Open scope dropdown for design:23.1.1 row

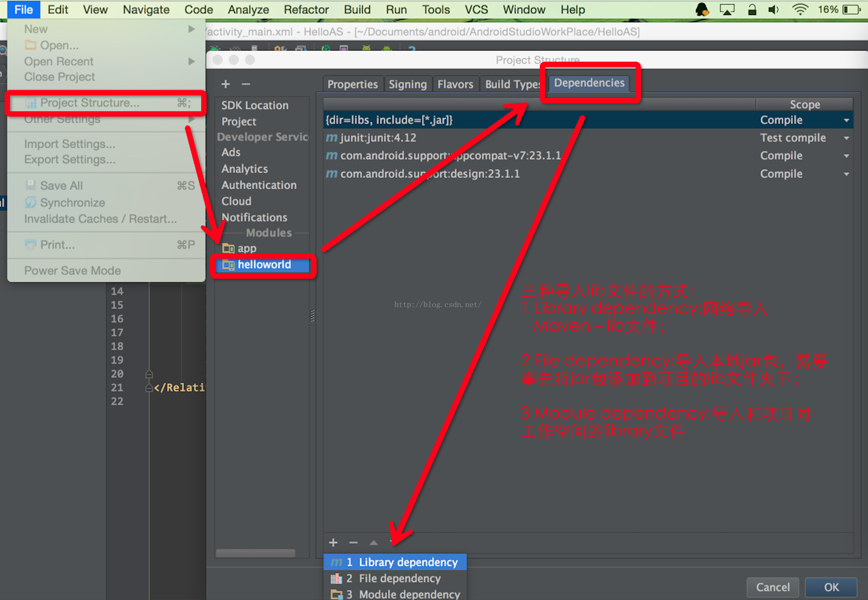click(846, 174)
